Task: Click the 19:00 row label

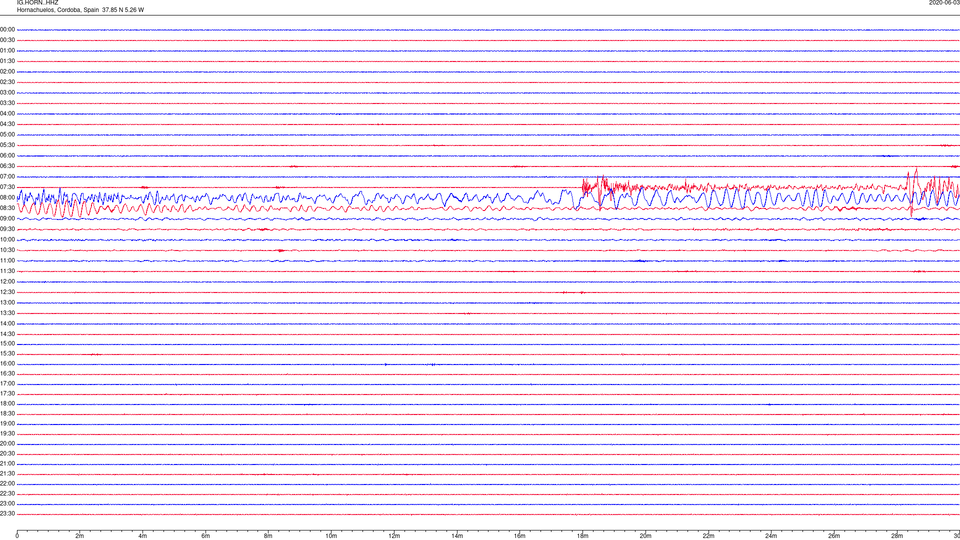Action: [7, 424]
